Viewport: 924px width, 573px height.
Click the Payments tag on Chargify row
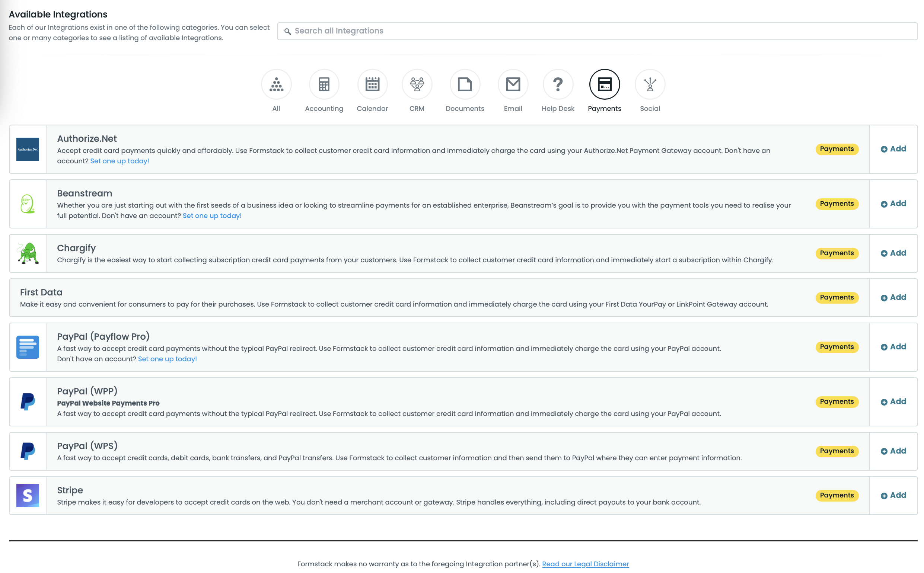(x=837, y=253)
